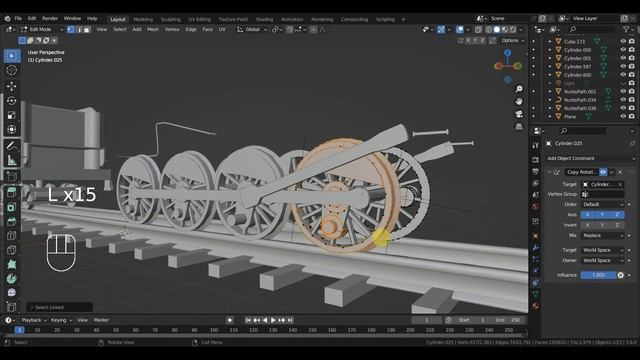The height and width of the screenshot is (360, 640).
Task: Open the File menu
Action: 18,18
